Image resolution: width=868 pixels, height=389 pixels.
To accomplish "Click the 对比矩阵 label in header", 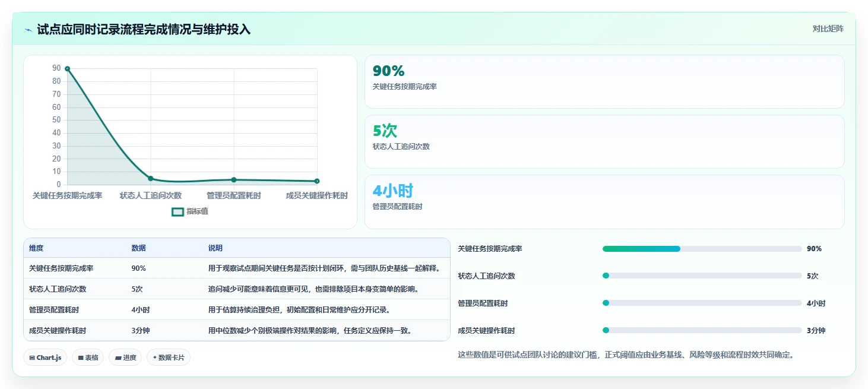I will tap(828, 29).
